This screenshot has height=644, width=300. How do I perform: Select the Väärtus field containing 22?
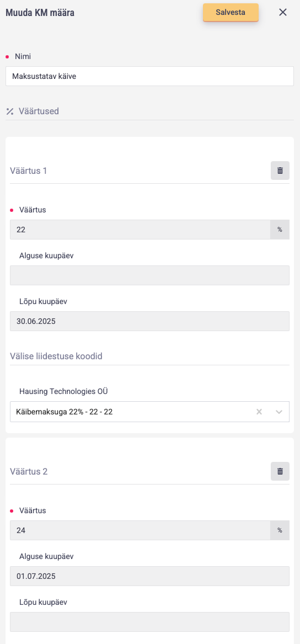click(x=140, y=230)
